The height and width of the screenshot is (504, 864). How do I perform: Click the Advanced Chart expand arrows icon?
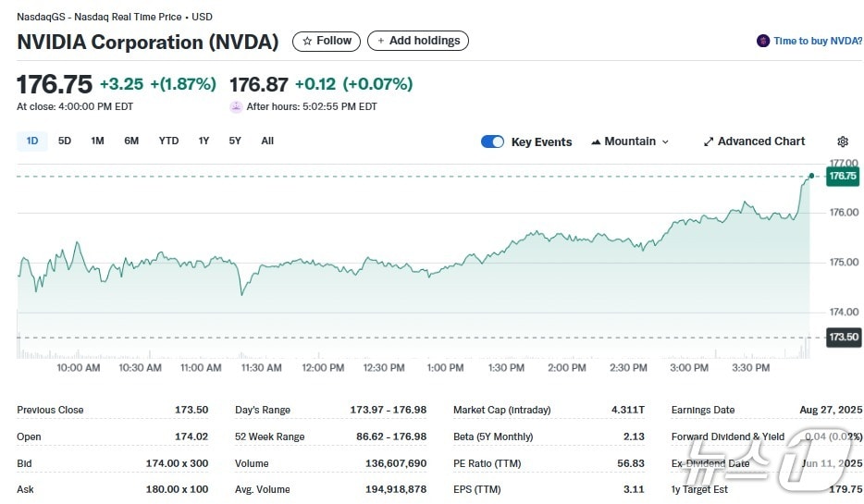tap(709, 141)
